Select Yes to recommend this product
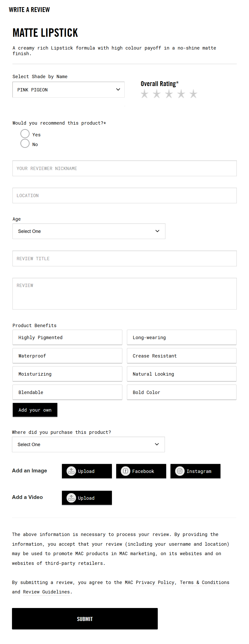Viewport: 249px width, 644px height. click(25, 134)
